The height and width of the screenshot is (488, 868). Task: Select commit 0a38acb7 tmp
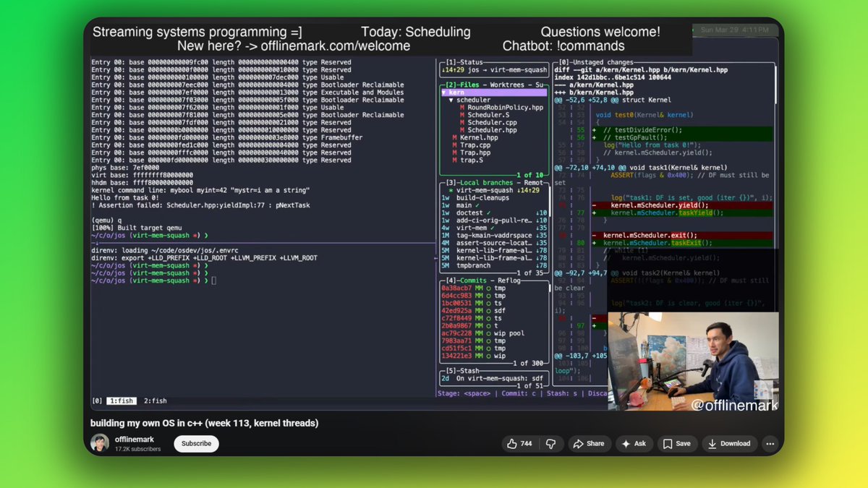coord(494,288)
